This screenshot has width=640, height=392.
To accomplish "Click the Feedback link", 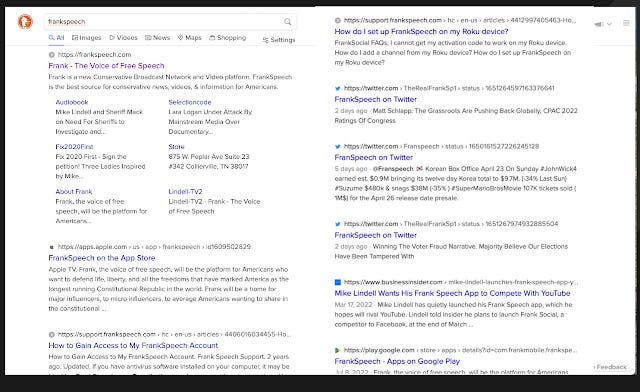I will [x=610, y=367].
